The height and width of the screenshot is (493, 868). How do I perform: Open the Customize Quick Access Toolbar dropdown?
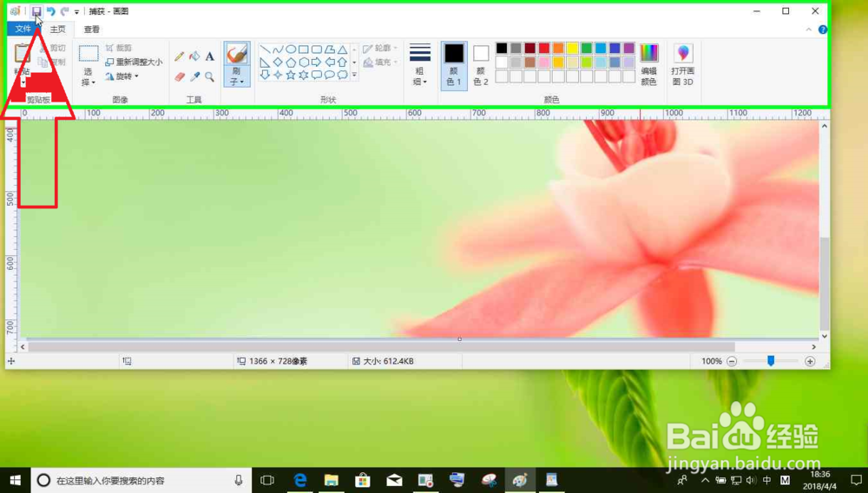(77, 12)
